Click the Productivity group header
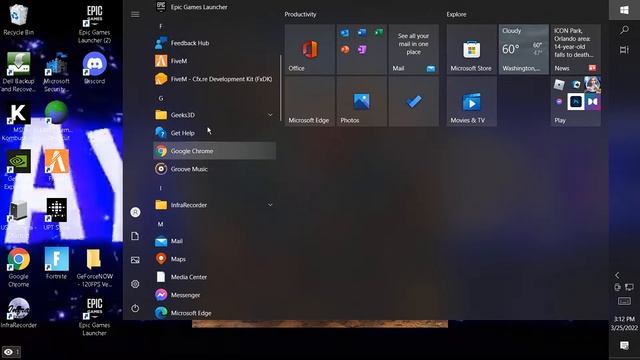Image resolution: width=640 pixels, height=360 pixels. pyautogui.click(x=300, y=14)
